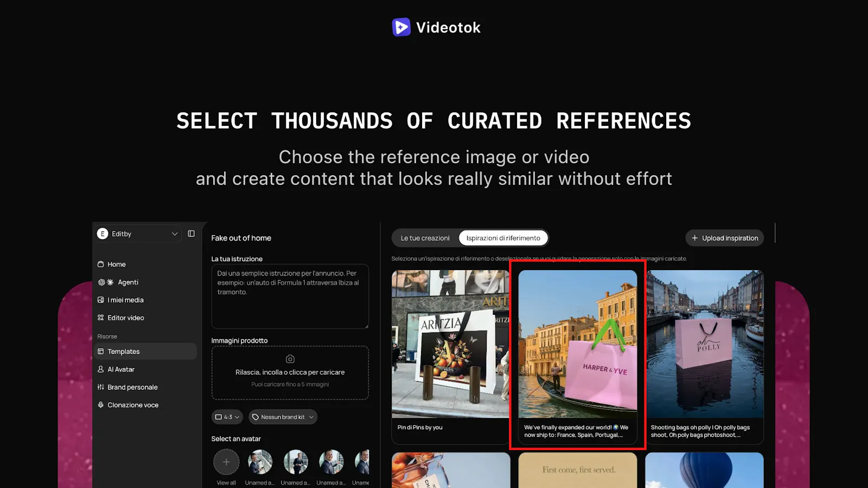The image size is (868, 488).
Task: Click the Brand personale sliders icon
Action: click(x=100, y=387)
